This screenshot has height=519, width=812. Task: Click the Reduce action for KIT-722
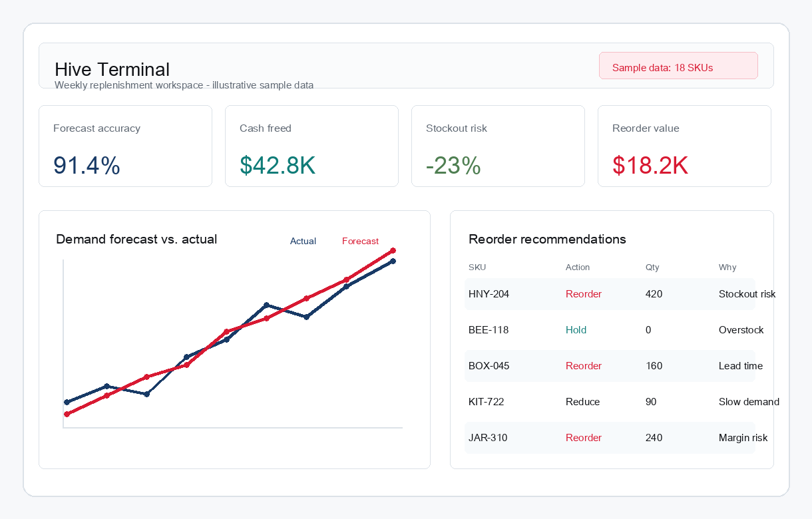(x=582, y=402)
